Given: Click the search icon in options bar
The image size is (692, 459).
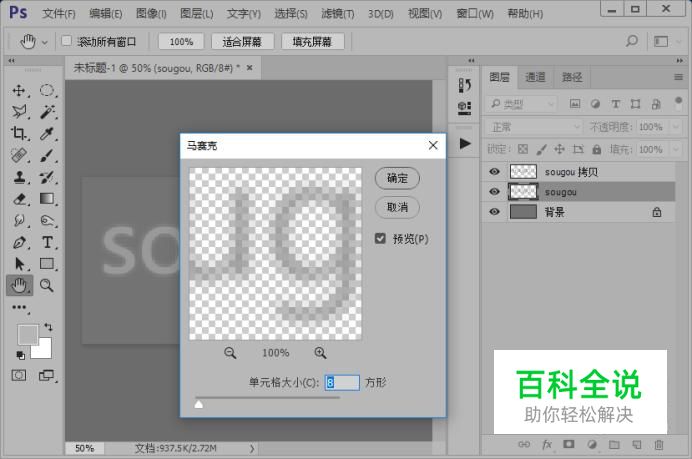Looking at the screenshot, I should coord(632,41).
